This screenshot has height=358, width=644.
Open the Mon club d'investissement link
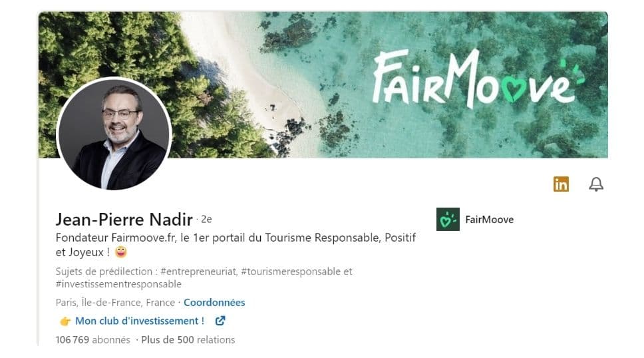pos(140,321)
